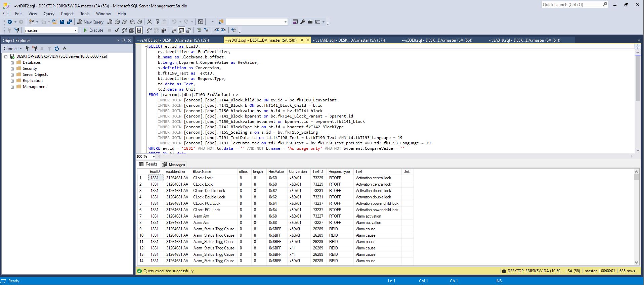Viewport: 644px width, 285px height.
Task: Open the master database dropdown
Action: pyautogui.click(x=75, y=30)
